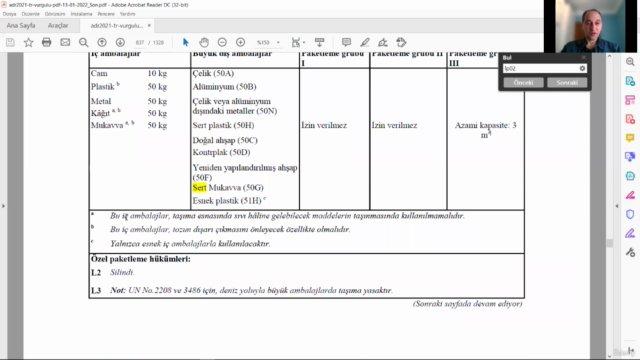Go to previous page arrow
This screenshot has height=360, width=640.
pos(102,42)
